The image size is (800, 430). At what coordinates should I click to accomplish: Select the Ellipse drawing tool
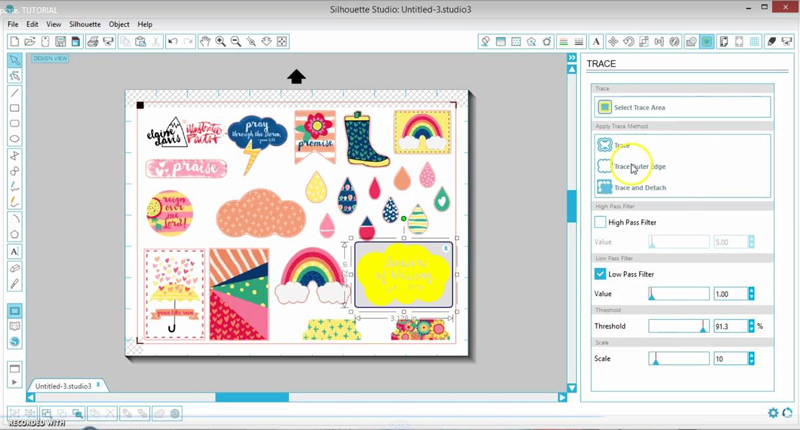coord(14,139)
